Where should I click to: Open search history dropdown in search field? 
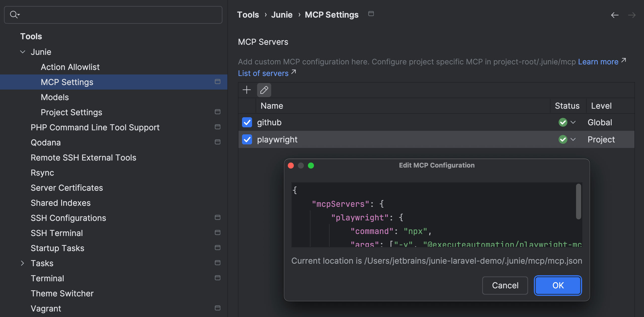[19, 15]
